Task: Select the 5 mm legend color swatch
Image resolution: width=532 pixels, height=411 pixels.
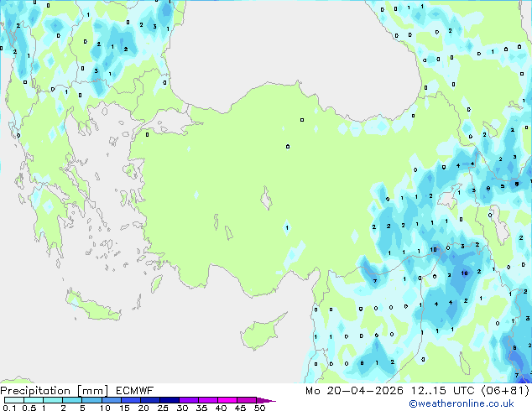Action: point(91,400)
